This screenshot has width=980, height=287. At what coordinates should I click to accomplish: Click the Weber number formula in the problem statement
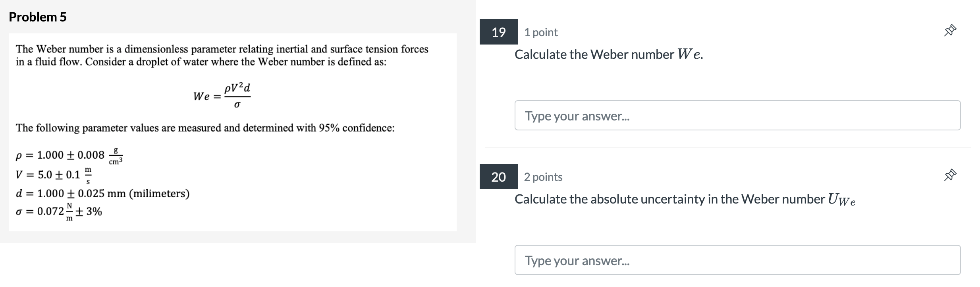coord(222,96)
